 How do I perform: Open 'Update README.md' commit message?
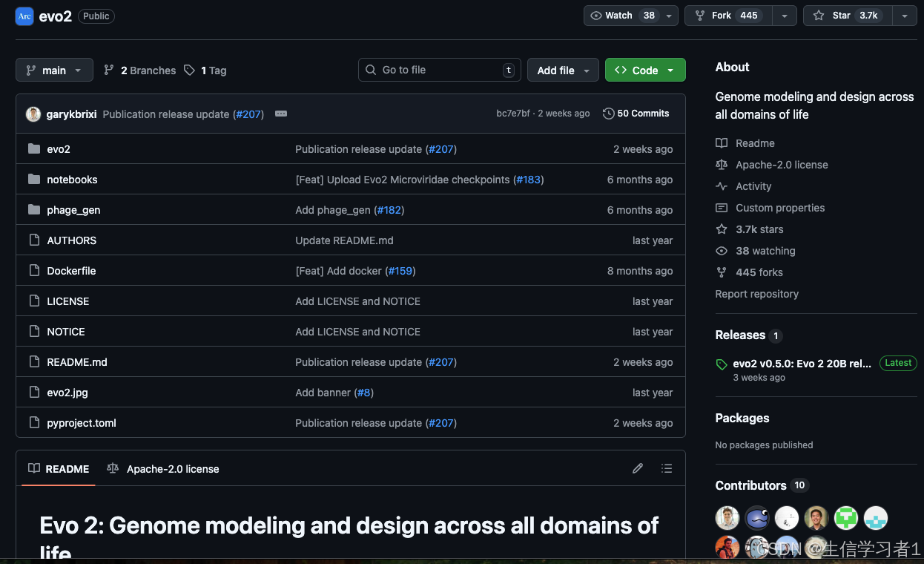coord(344,240)
